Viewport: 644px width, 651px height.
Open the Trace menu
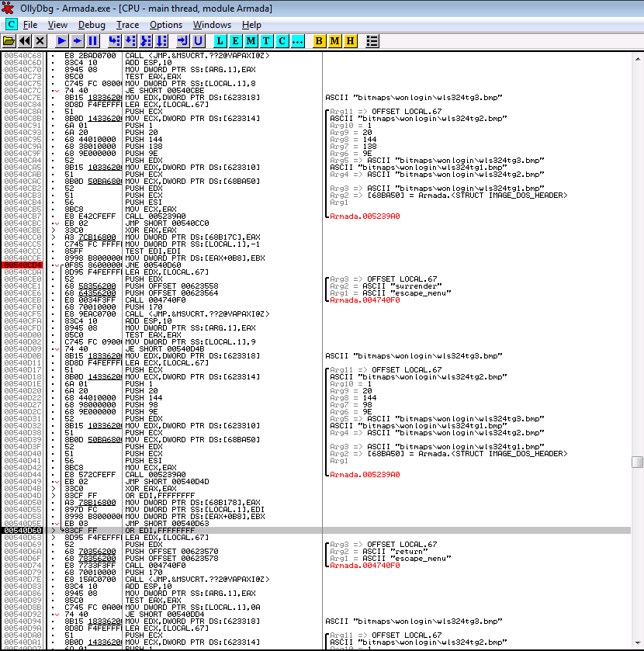click(x=127, y=25)
